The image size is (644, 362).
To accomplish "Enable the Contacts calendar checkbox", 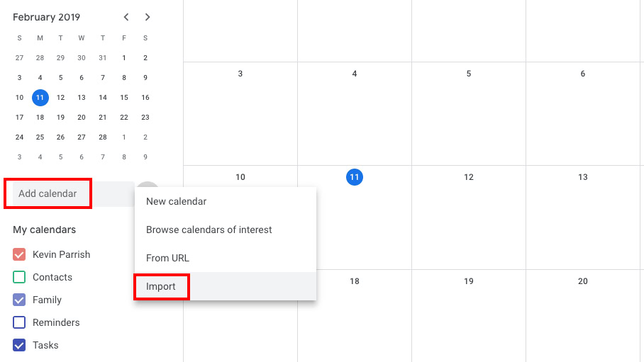I will click(x=19, y=277).
